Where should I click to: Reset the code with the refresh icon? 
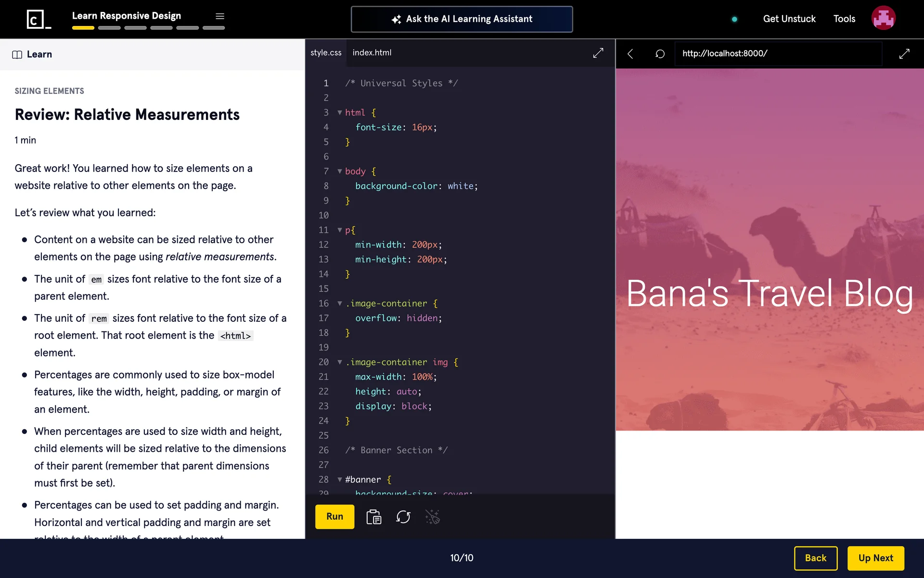pyautogui.click(x=403, y=517)
